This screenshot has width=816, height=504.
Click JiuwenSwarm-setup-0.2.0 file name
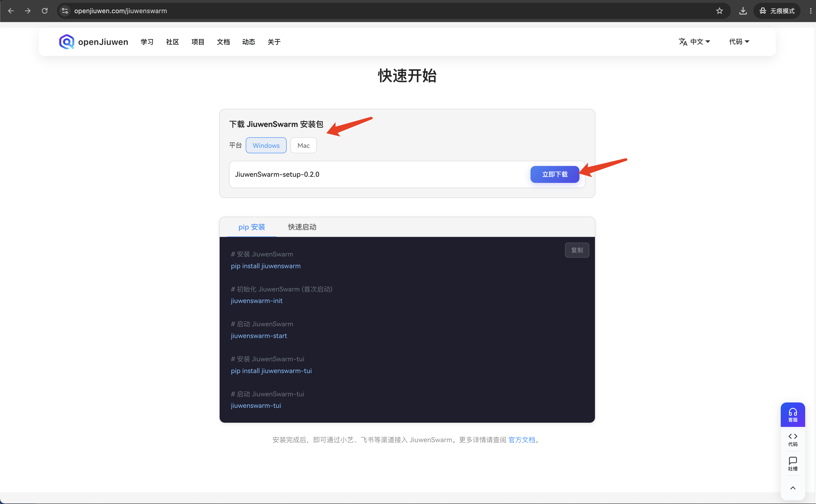coord(277,174)
